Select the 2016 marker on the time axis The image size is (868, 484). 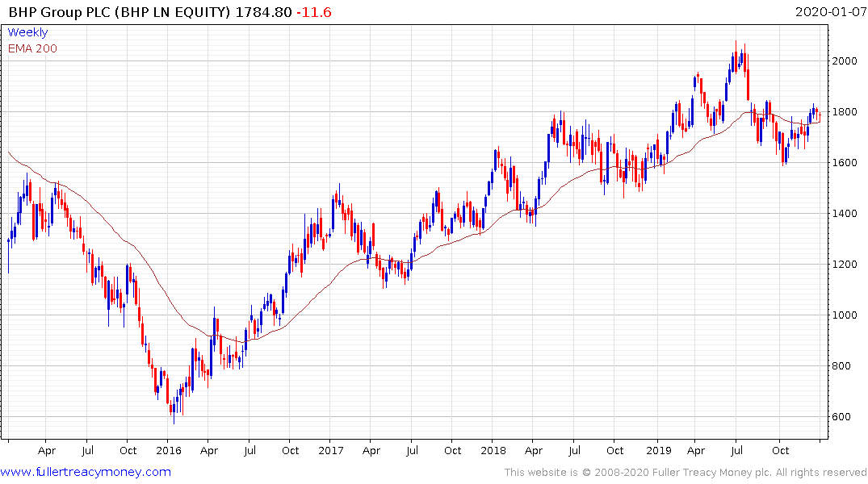(168, 450)
